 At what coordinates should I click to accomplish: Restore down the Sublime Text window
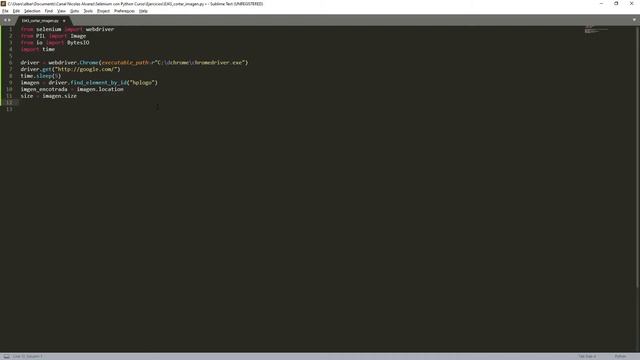pyautogui.click(x=616, y=4)
